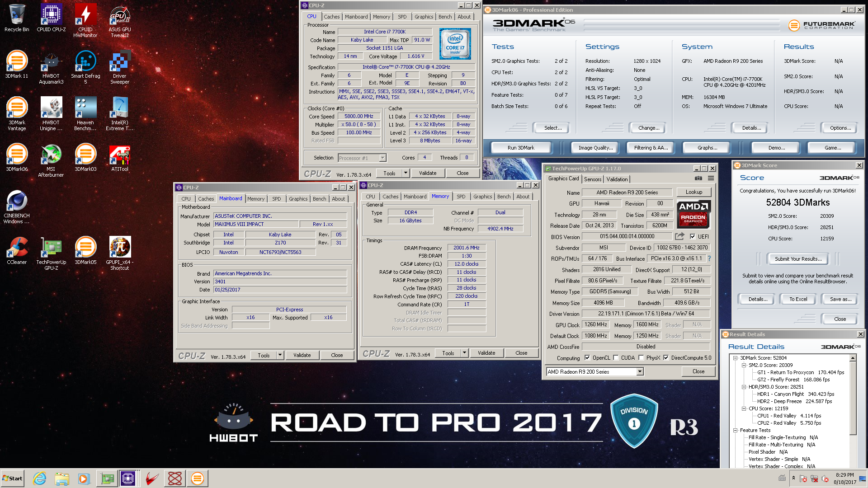The image size is (868, 488).
Task: Toggle PhysX computing checkbox
Action: (641, 358)
